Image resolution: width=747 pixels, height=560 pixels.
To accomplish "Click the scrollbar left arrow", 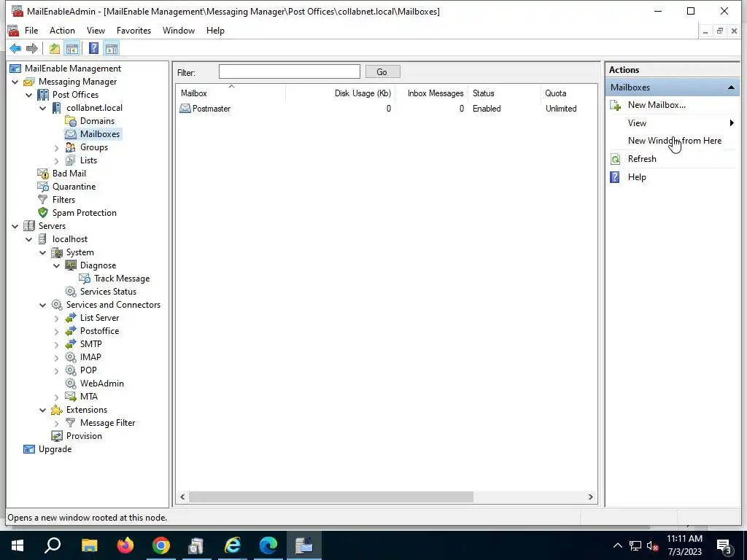I will 182,497.
